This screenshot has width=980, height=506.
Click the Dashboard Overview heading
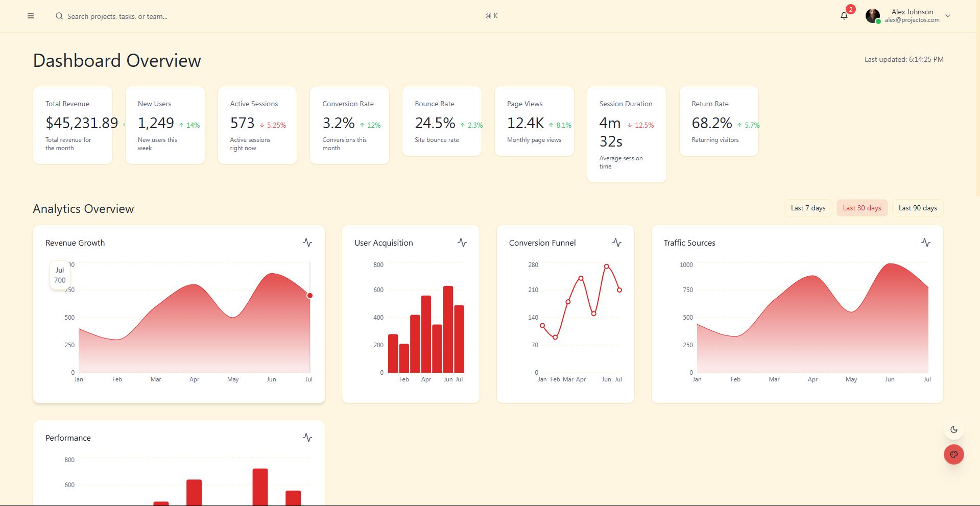[117, 61]
